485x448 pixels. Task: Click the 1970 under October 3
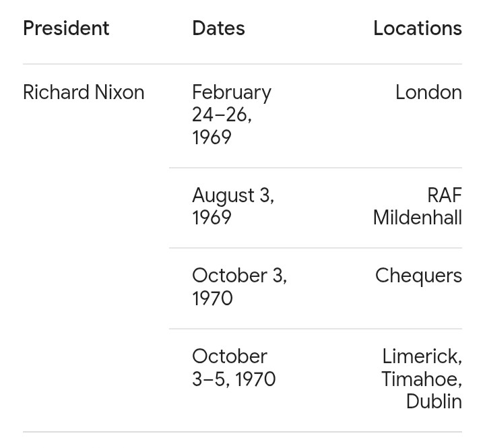click(212, 298)
